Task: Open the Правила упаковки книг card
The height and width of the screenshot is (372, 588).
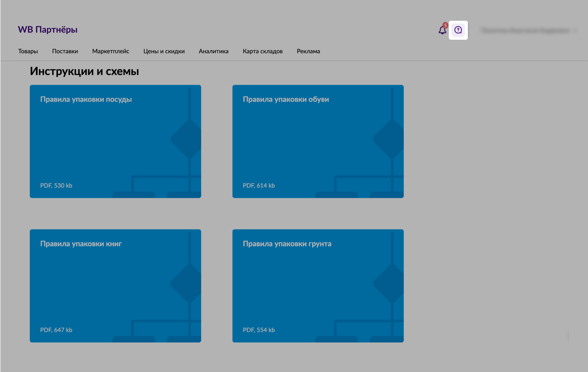Action: (x=115, y=286)
